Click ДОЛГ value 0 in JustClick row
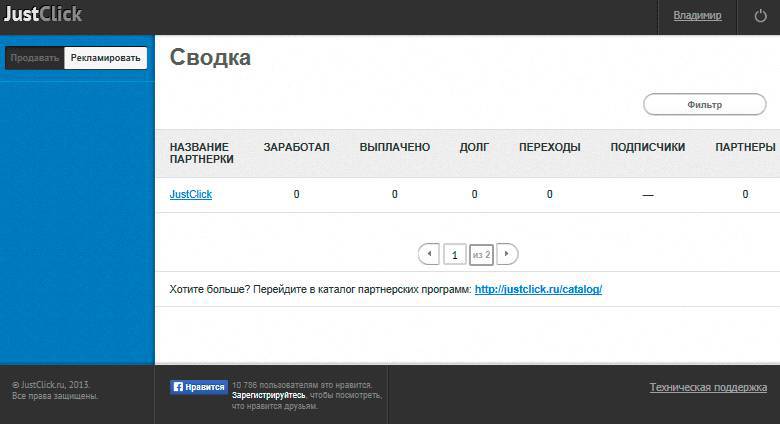 click(475, 195)
